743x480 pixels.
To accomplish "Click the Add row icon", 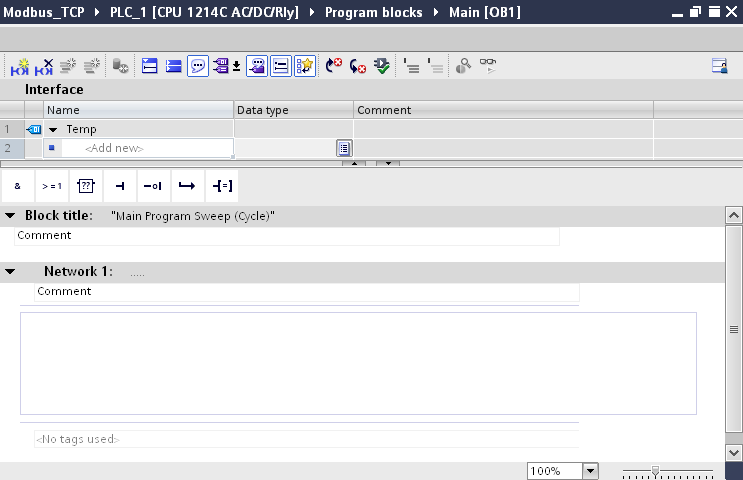I will 91,66.
